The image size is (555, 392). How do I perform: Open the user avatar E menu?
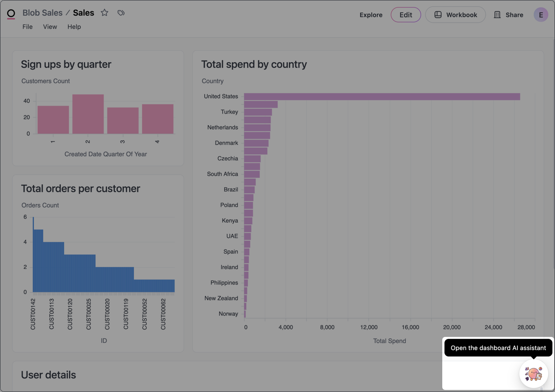coord(540,15)
